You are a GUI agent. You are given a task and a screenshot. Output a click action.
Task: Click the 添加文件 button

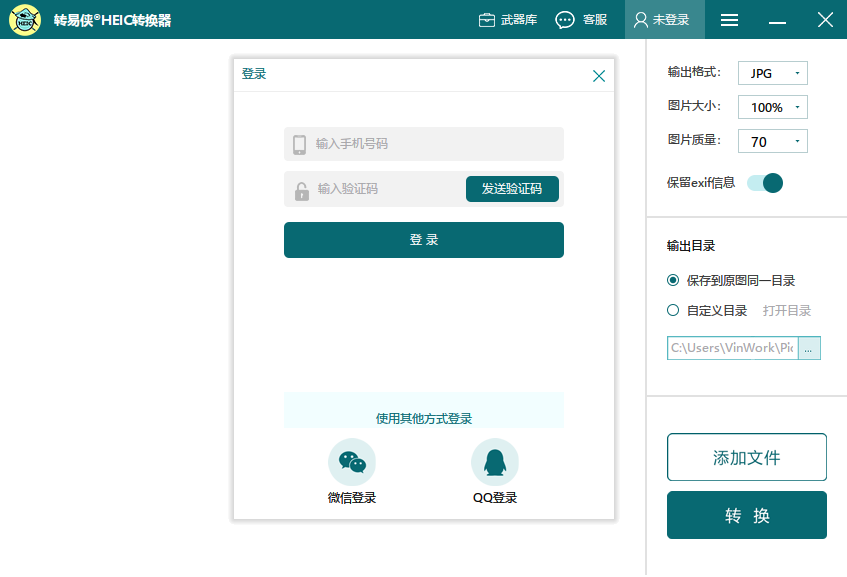(747, 458)
